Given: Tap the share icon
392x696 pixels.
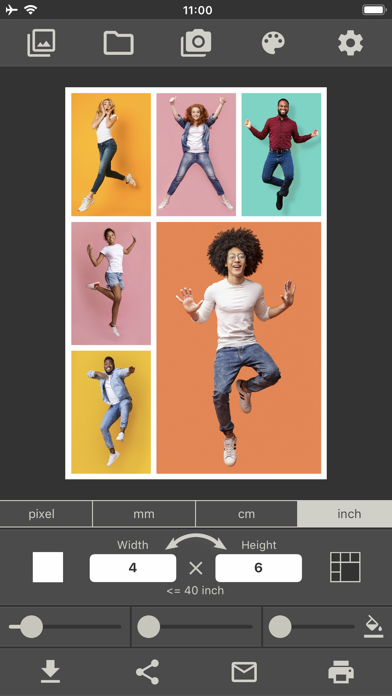Looking at the screenshot, I should (147, 672).
